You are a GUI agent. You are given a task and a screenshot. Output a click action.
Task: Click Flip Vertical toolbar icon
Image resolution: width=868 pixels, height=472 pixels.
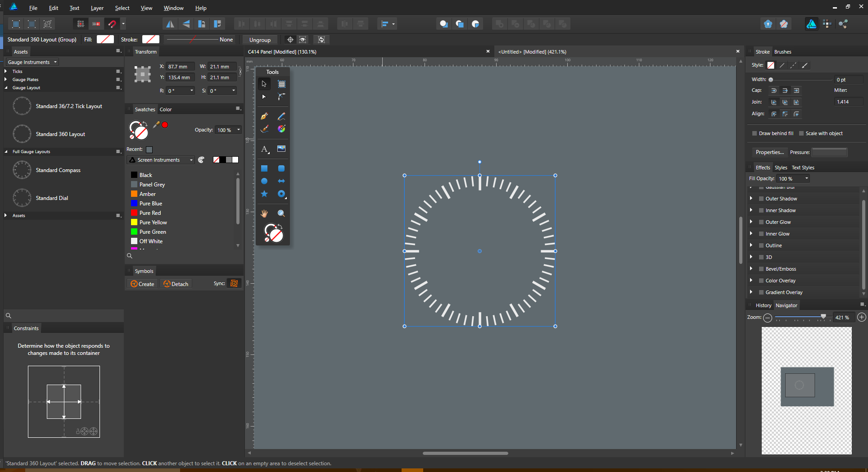click(186, 24)
